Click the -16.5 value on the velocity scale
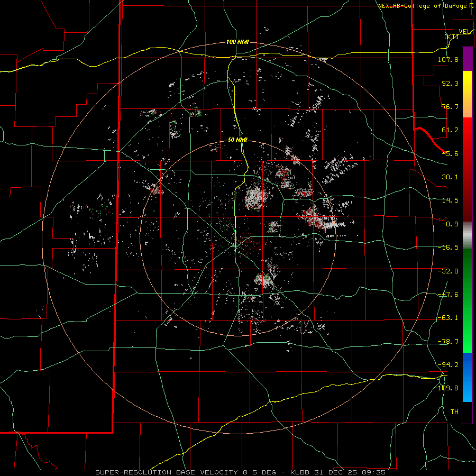476x476 pixels. point(448,248)
